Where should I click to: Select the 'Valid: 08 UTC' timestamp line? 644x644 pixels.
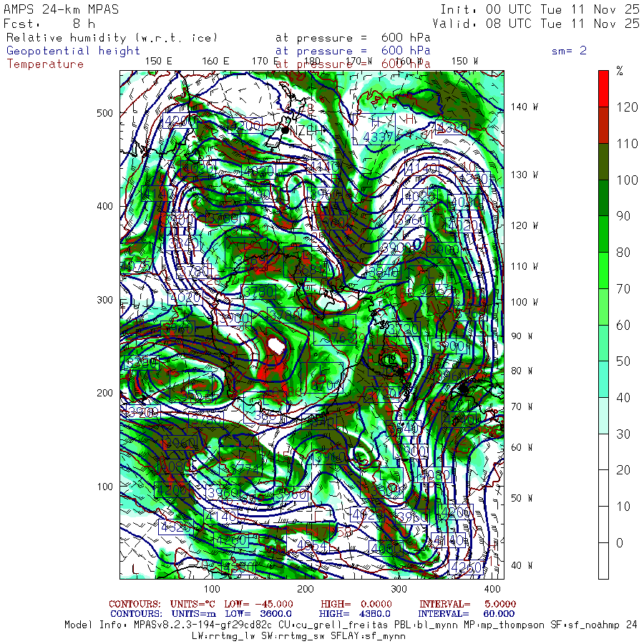[540, 24]
